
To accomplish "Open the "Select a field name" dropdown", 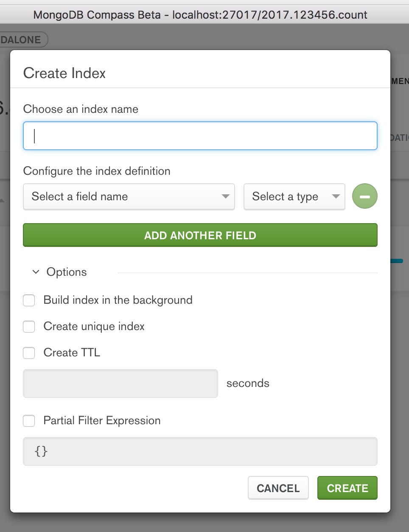I will [x=129, y=196].
